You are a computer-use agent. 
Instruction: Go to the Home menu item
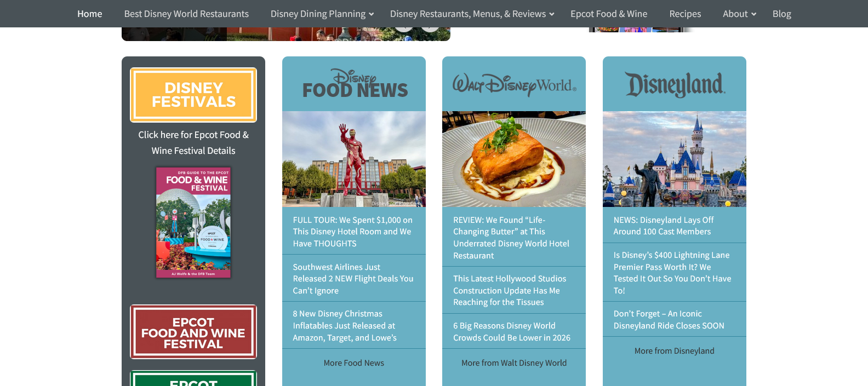(90, 14)
